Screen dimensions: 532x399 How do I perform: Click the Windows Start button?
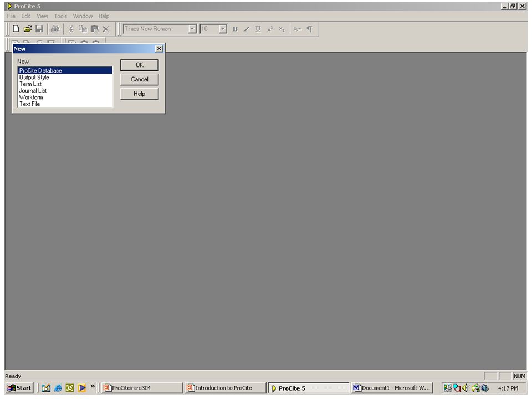[19, 388]
